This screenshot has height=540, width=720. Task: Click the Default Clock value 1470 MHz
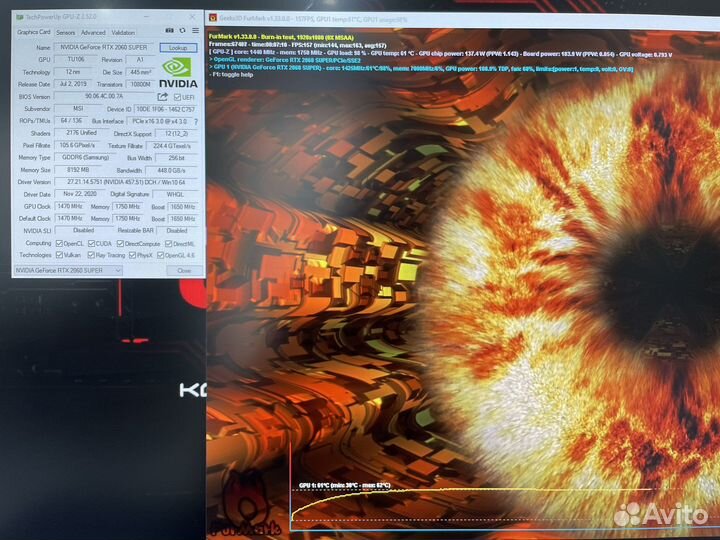[x=70, y=219]
